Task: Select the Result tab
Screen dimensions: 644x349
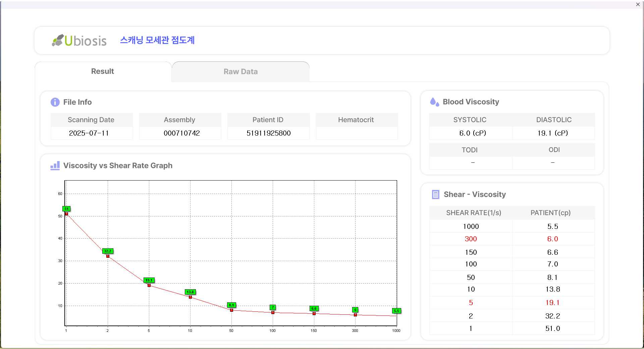Action: tap(103, 71)
